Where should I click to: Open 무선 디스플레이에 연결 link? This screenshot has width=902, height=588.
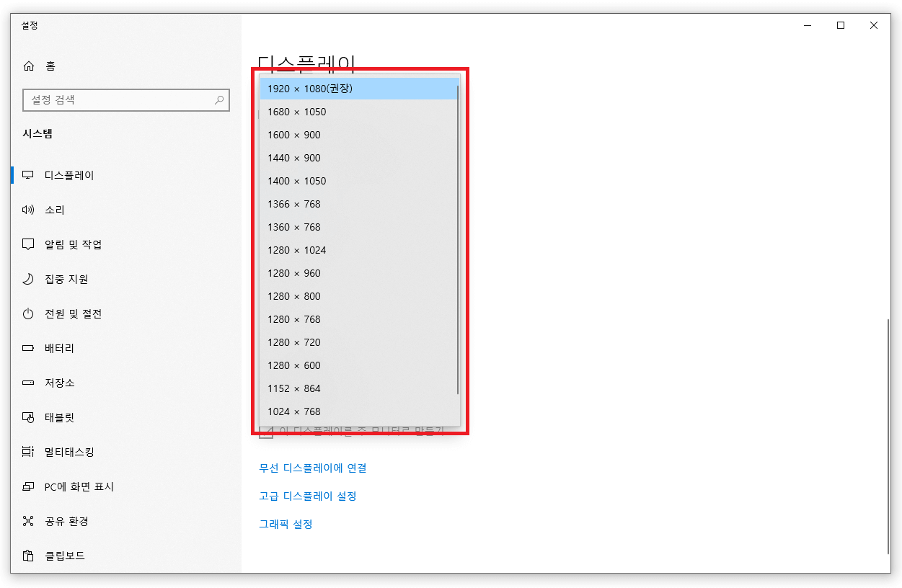(x=313, y=468)
